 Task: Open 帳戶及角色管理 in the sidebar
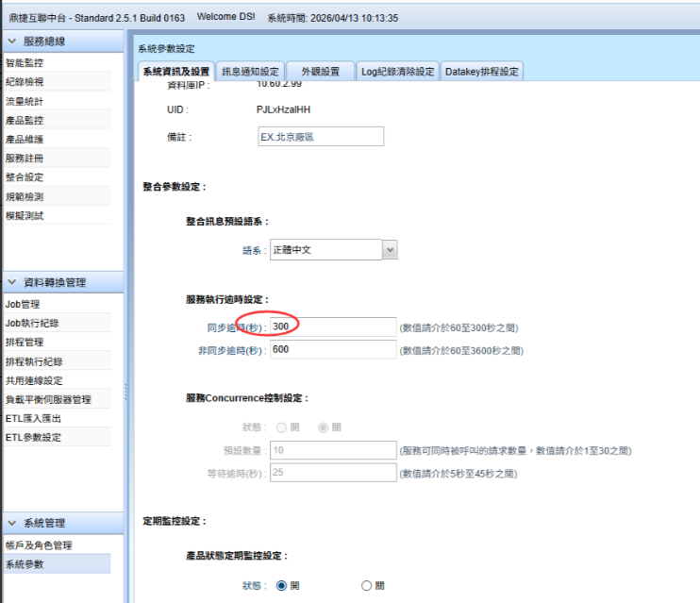tap(39, 545)
